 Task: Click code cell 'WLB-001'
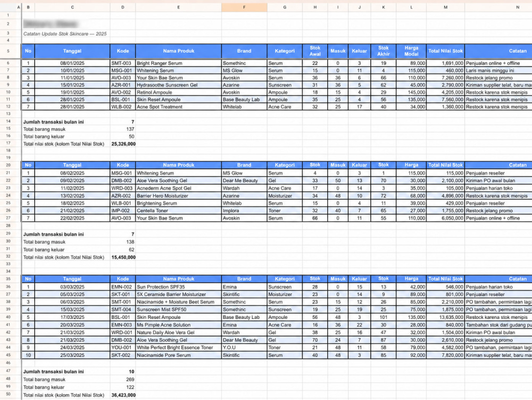coord(121,203)
